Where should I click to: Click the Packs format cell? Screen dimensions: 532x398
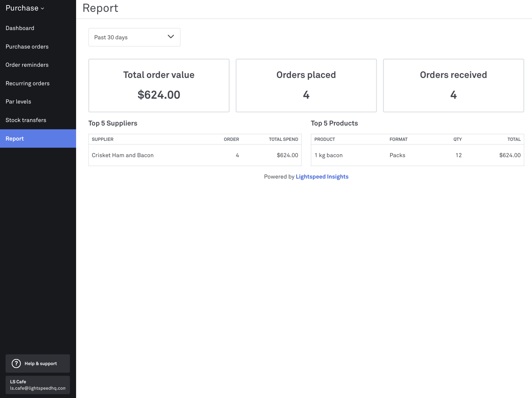(397, 155)
